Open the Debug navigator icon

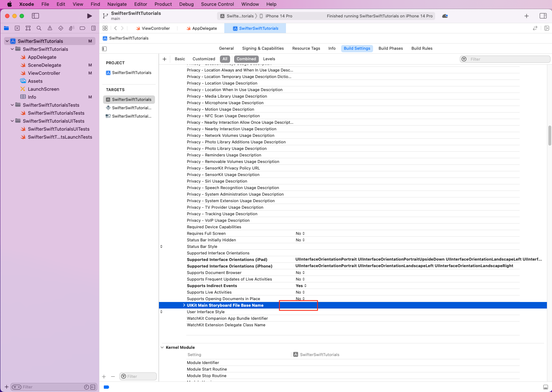[x=71, y=28]
